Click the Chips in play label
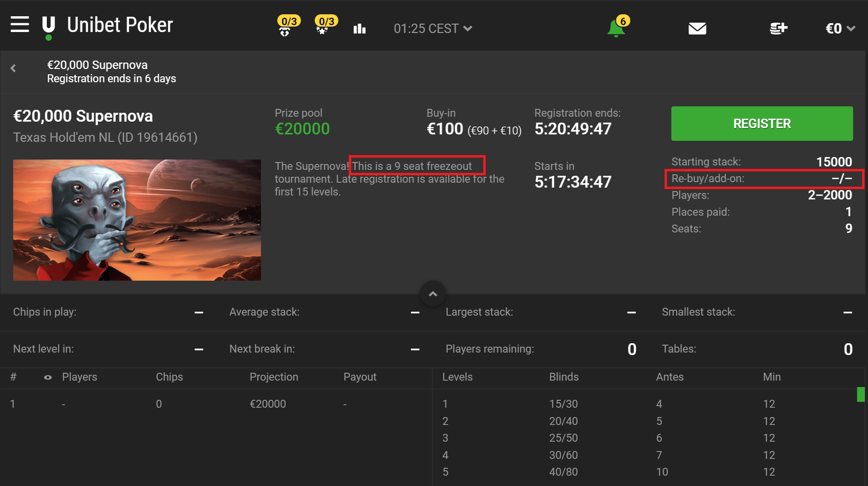868x486 pixels. coord(45,312)
